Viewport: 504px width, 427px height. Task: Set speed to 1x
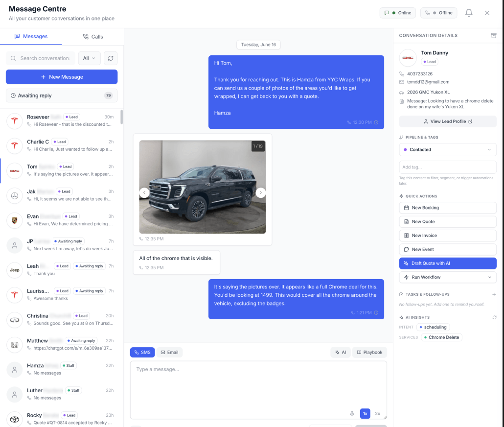pyautogui.click(x=365, y=413)
